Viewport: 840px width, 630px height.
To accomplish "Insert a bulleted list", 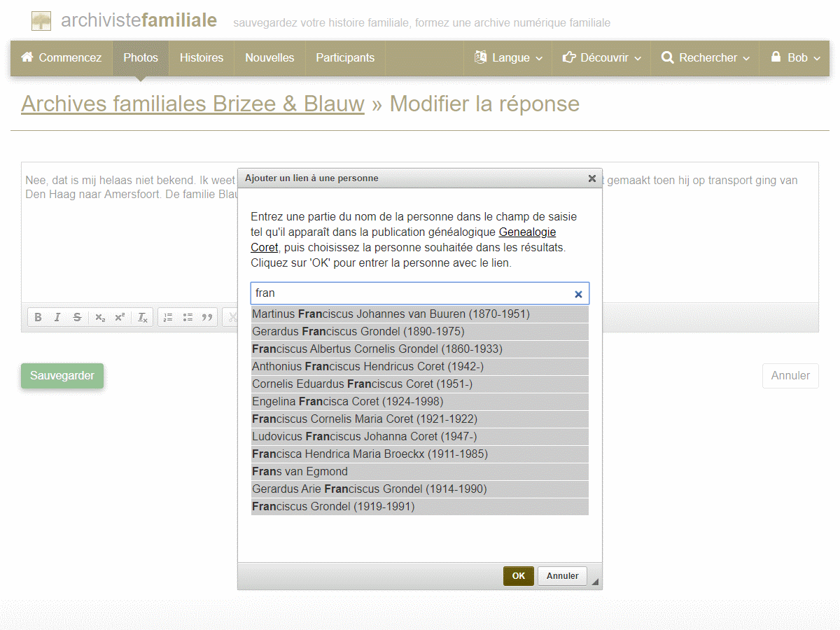I will (x=188, y=317).
